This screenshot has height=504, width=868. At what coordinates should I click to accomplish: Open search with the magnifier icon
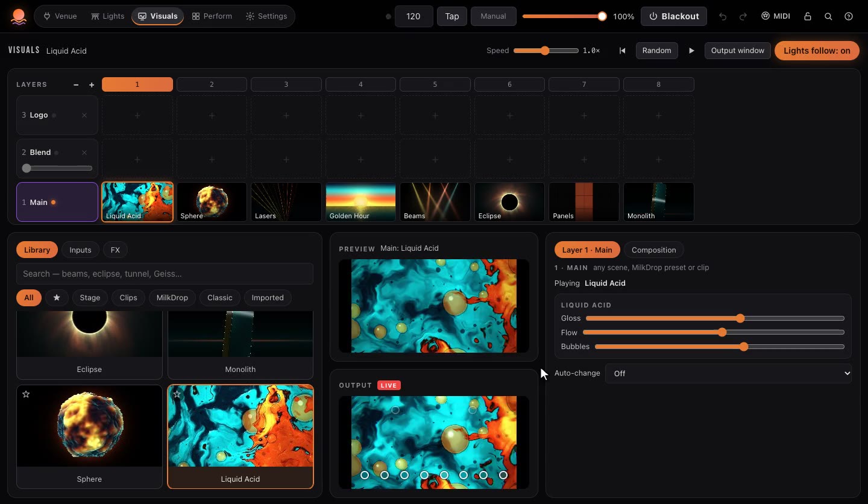pyautogui.click(x=828, y=16)
